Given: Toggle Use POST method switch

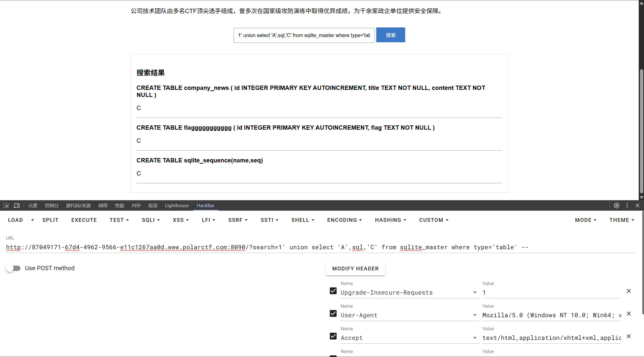Looking at the screenshot, I should [x=13, y=268].
